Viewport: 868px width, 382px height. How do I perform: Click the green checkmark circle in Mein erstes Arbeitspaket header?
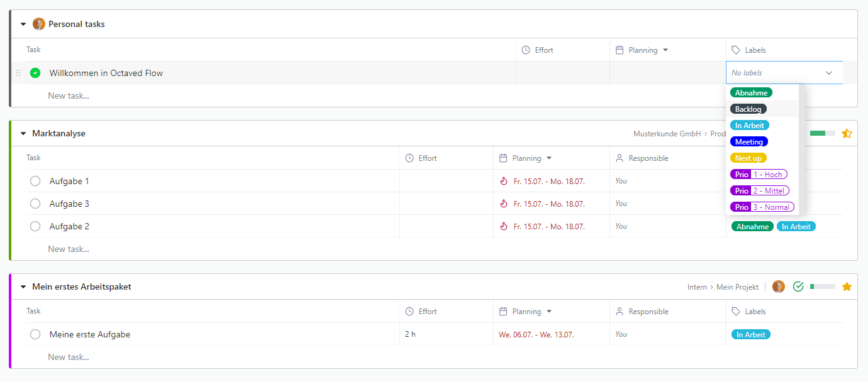(798, 286)
